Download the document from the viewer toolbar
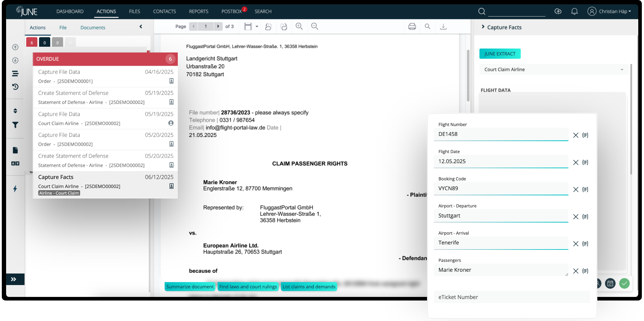 [443, 27]
